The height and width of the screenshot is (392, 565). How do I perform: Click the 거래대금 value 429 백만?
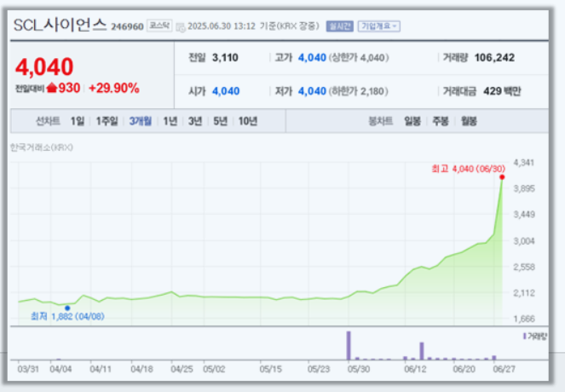click(502, 91)
